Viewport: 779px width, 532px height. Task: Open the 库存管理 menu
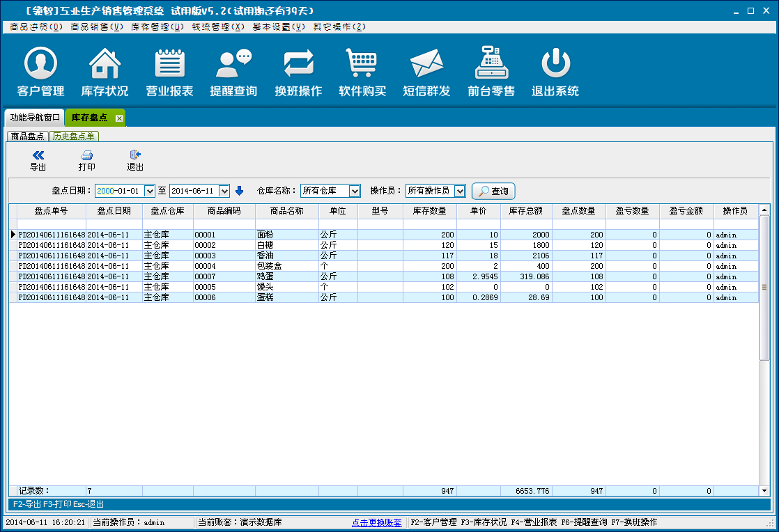157,26
